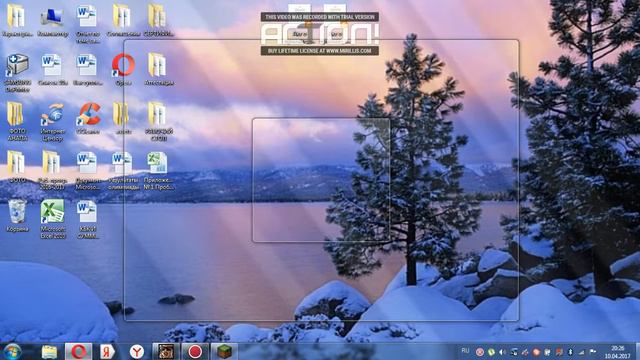Select the CCleaner desktop shortcut

click(89, 118)
